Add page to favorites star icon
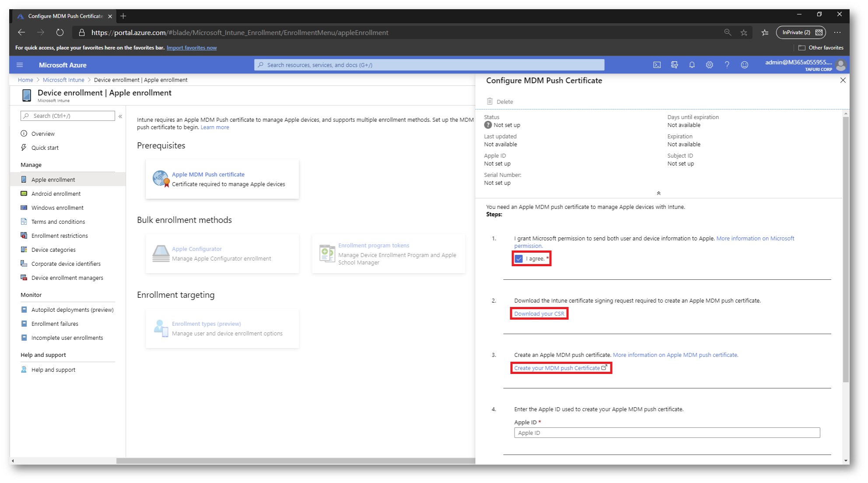The image size is (868, 483). [744, 32]
